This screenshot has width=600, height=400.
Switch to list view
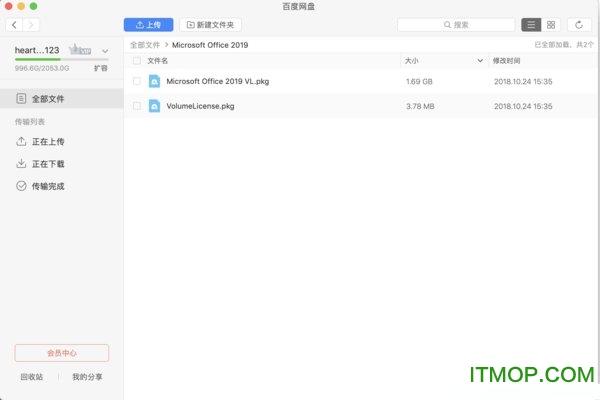click(x=531, y=25)
